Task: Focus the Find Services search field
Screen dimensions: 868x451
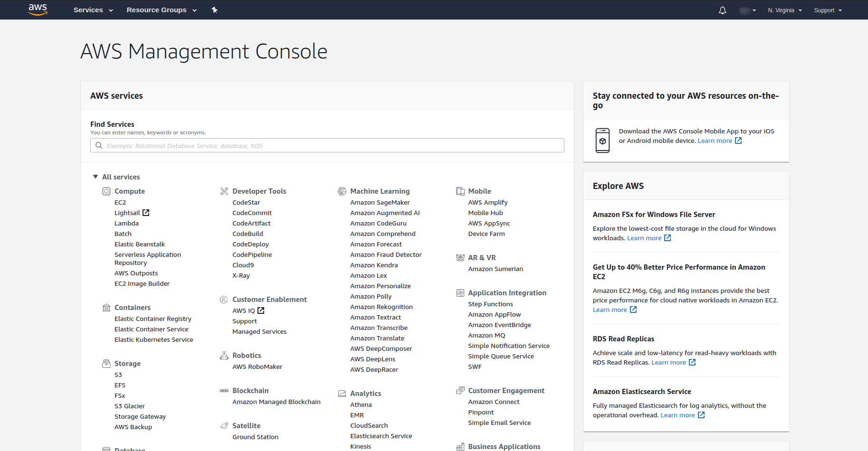Action: [x=327, y=145]
